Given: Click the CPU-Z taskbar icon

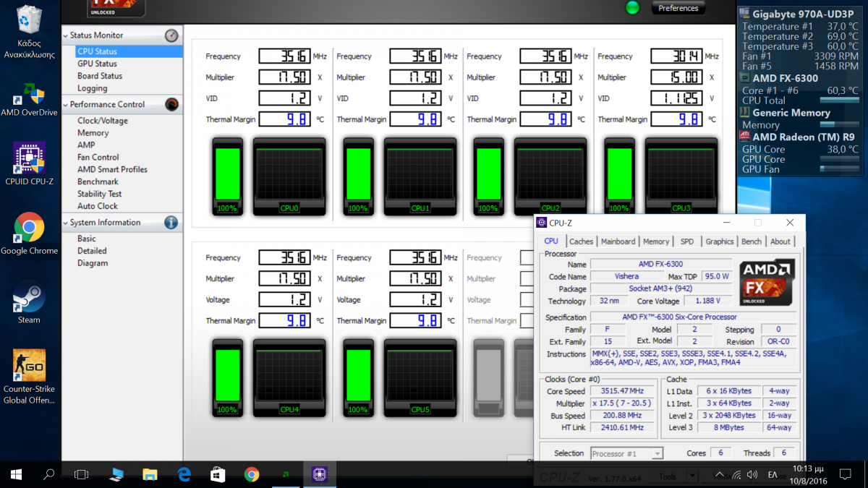Looking at the screenshot, I should click(x=320, y=474).
